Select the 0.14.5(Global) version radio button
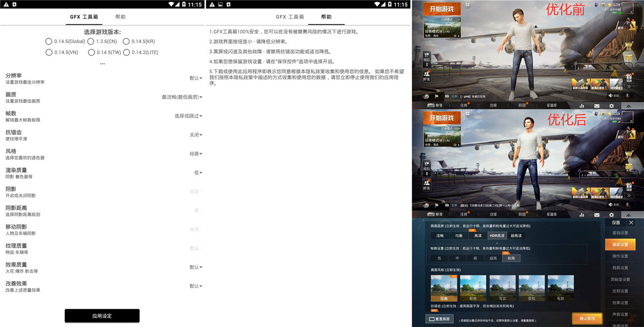Viewport: 644px width, 327px height. [x=49, y=41]
